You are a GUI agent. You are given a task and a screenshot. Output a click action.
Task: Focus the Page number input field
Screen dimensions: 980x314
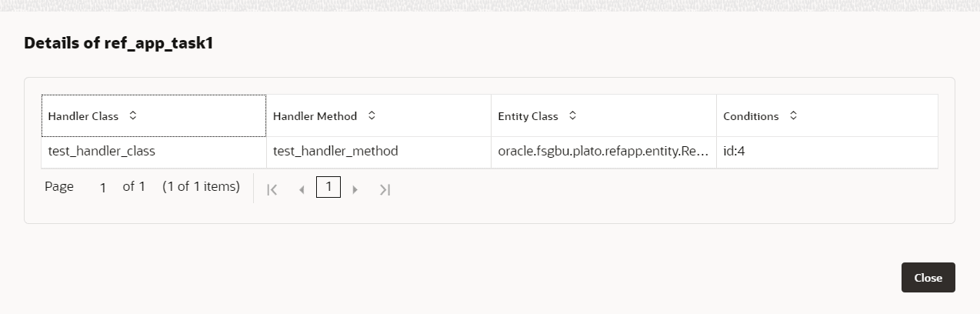[x=102, y=187]
